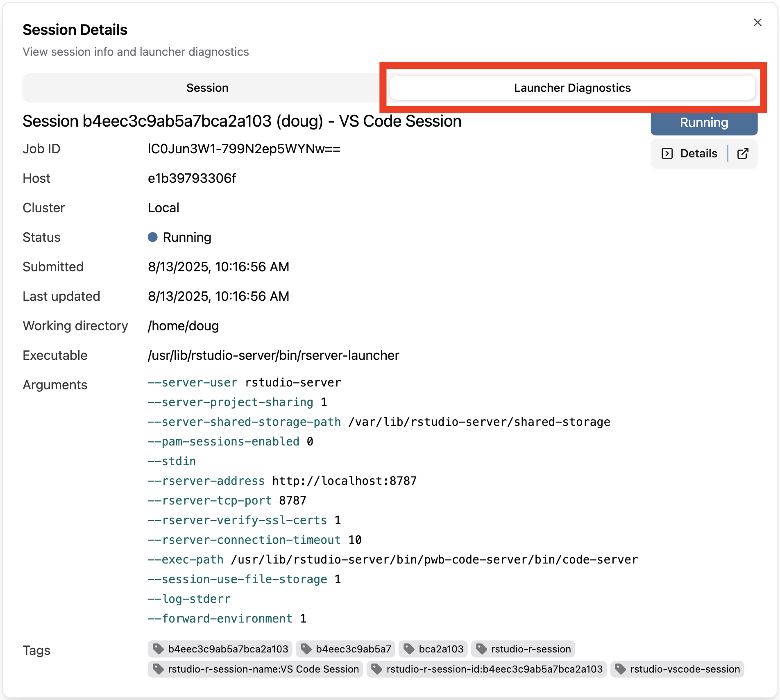
Task: Click the --server-user argument line
Action: click(x=244, y=382)
